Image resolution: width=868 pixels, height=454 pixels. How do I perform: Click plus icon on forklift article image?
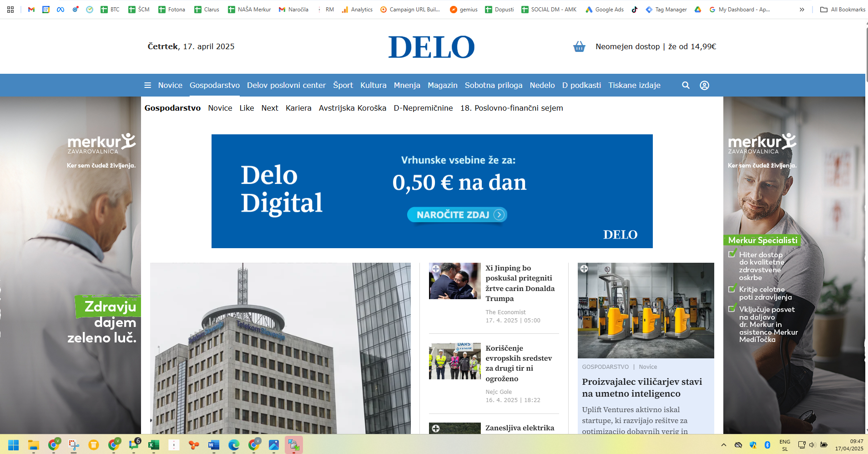pos(584,269)
